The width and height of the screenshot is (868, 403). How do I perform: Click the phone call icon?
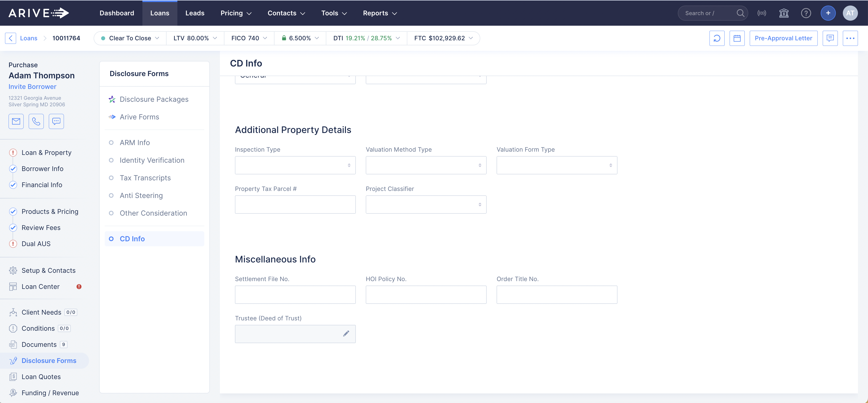point(36,121)
